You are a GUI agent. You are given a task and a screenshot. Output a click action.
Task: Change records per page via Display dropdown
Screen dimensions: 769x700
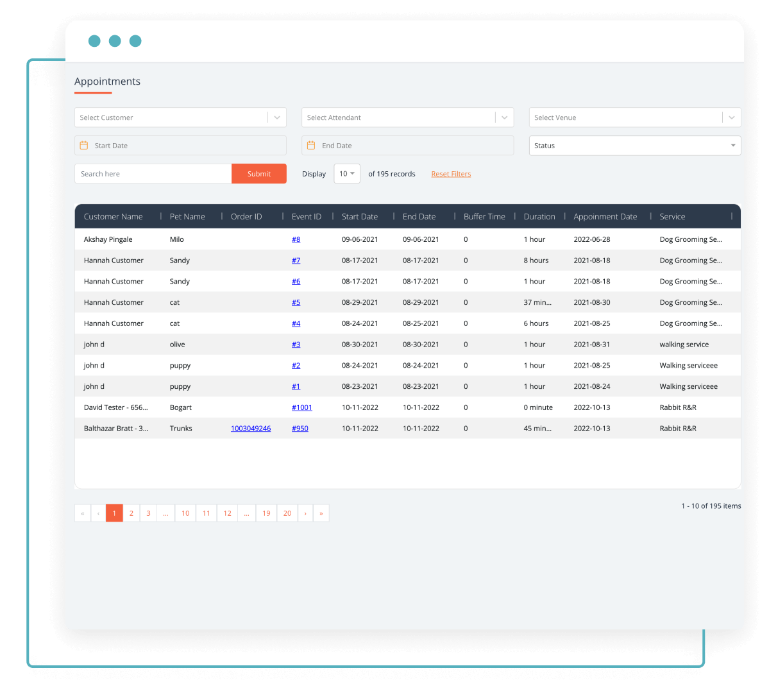coord(346,173)
